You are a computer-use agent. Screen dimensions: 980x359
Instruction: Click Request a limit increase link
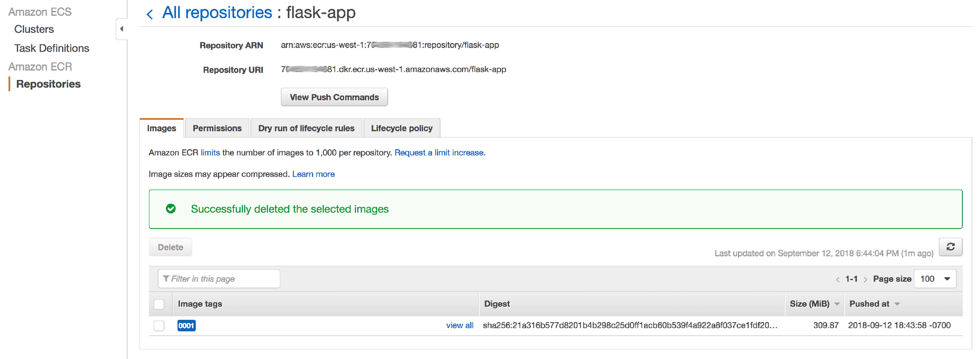pos(439,153)
